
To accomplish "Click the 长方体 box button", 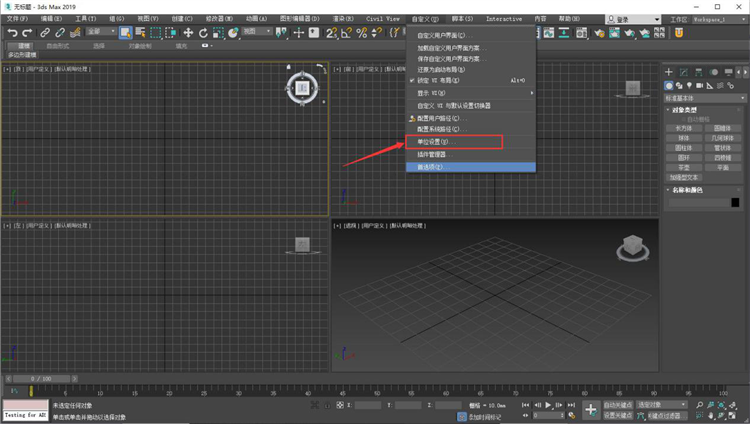I will coord(684,128).
